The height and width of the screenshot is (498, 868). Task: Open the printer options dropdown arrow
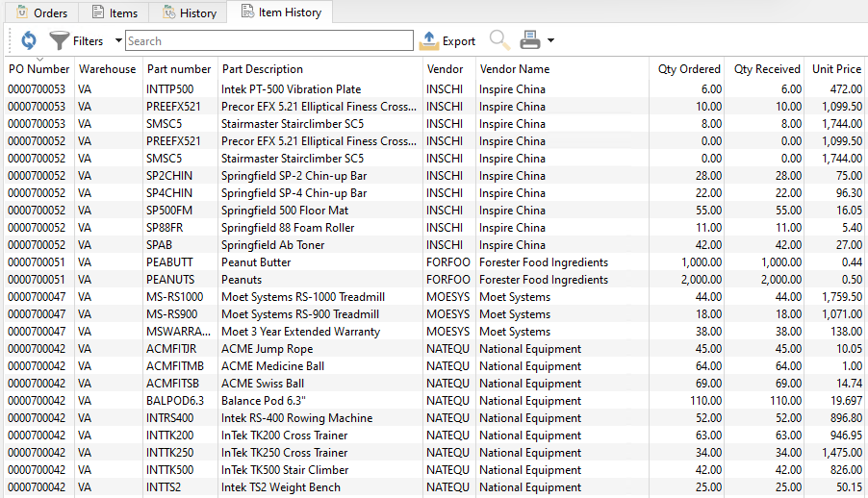550,40
